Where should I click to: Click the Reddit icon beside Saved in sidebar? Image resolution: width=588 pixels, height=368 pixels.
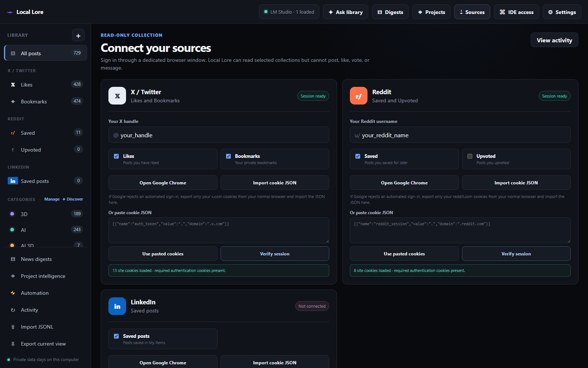click(13, 133)
